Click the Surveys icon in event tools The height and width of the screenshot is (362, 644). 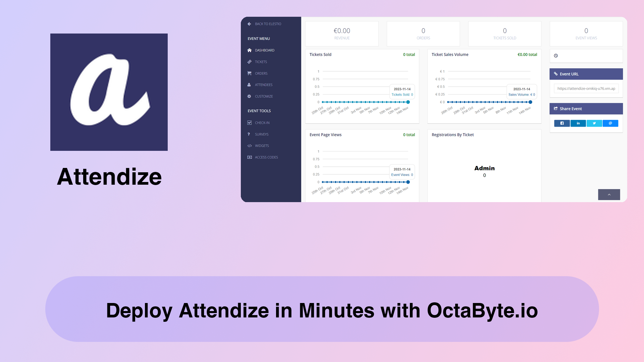[x=249, y=134]
